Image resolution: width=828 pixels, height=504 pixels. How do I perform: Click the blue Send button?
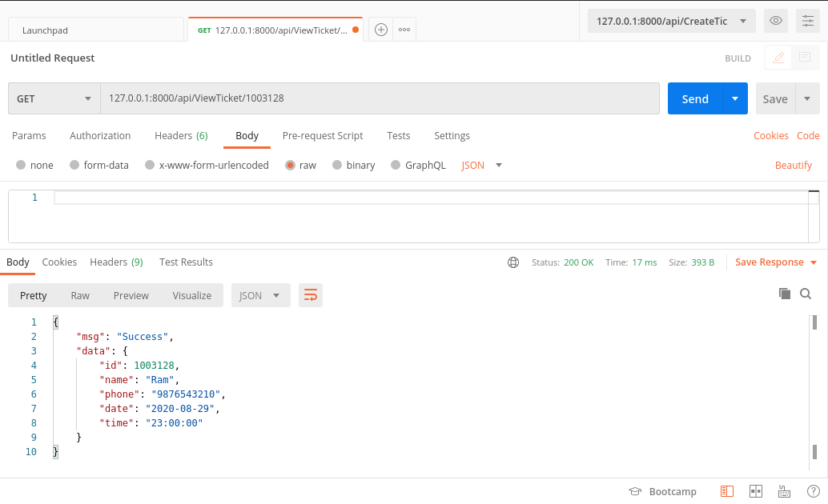[695, 98]
